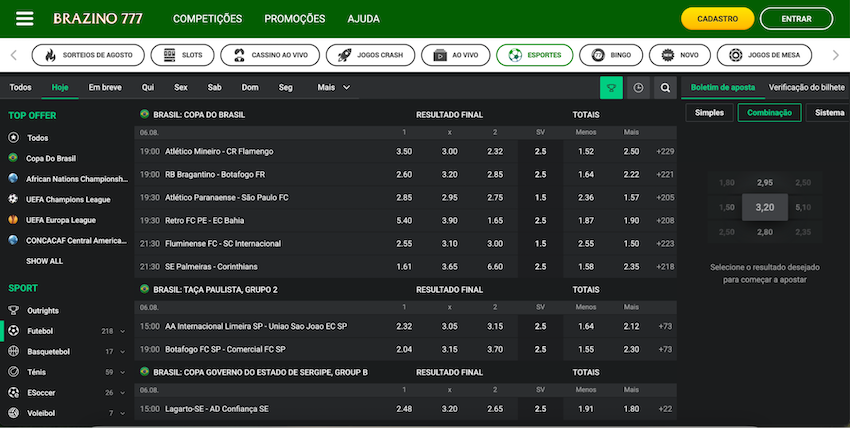Viewport: 850px width, 428px height.
Task: Open Verificação do bilhete tab
Action: [x=807, y=87]
